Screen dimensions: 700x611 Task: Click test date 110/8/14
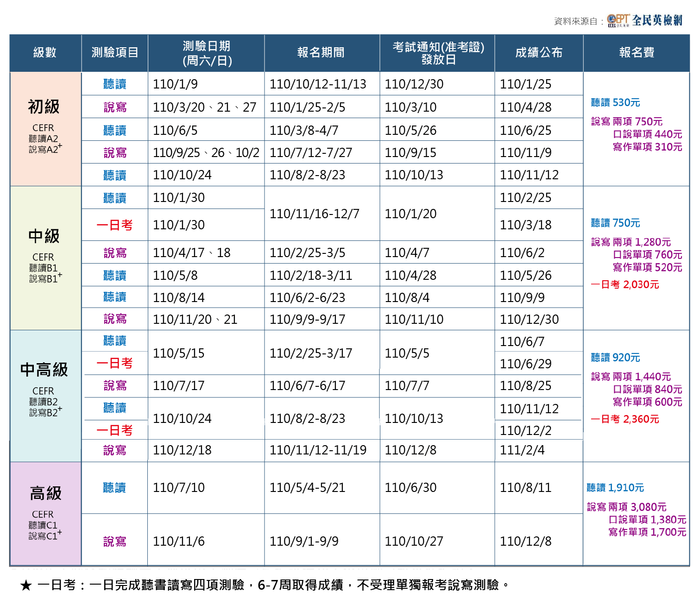178,298
